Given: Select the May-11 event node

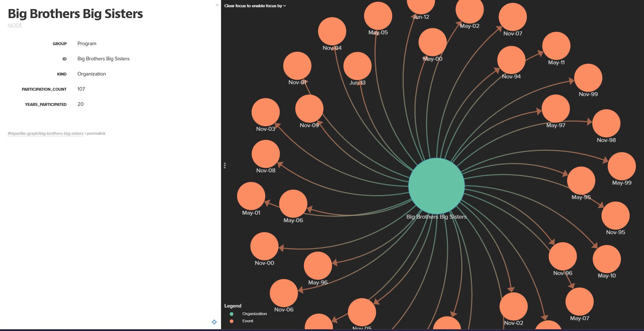Looking at the screenshot, I should point(556,46).
